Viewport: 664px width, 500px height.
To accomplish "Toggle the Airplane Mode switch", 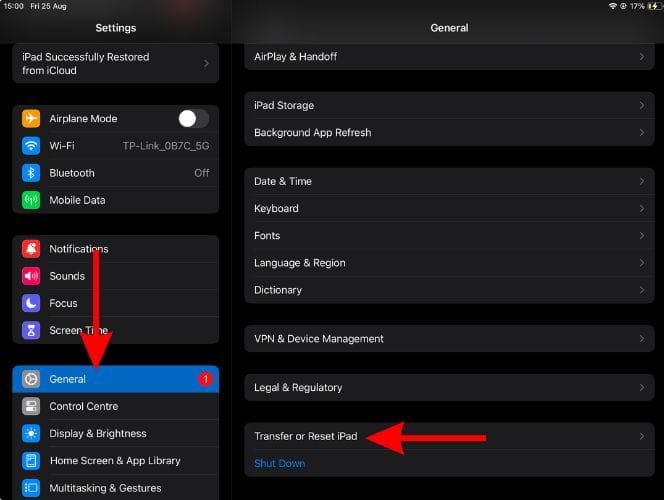I will (193, 118).
